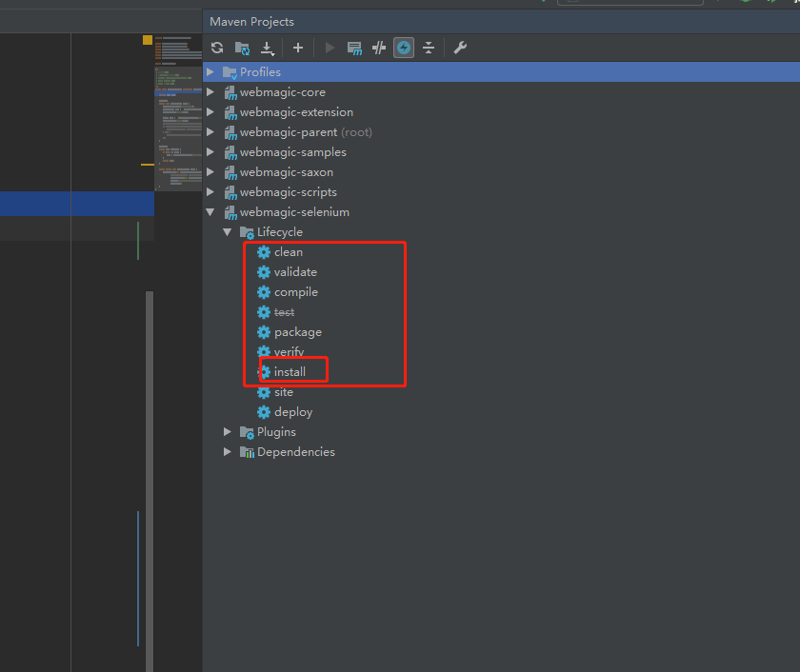Screen dimensions: 800x672
Task: Select the deploy lifecycle goal
Action: point(293,412)
